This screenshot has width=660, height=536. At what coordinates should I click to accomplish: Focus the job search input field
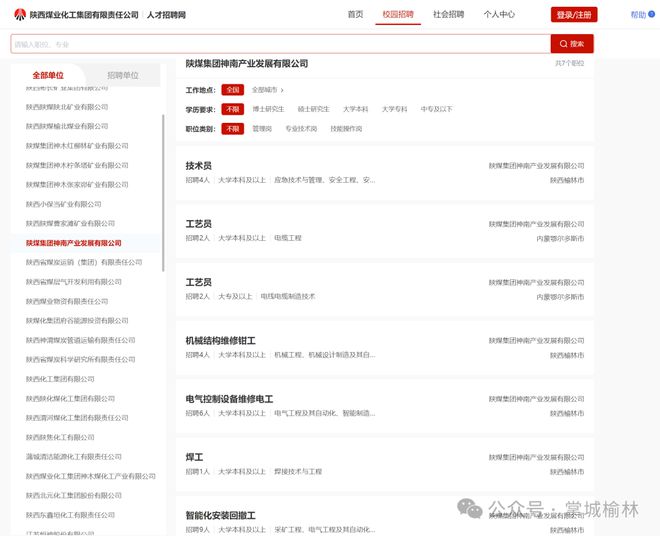point(280,44)
